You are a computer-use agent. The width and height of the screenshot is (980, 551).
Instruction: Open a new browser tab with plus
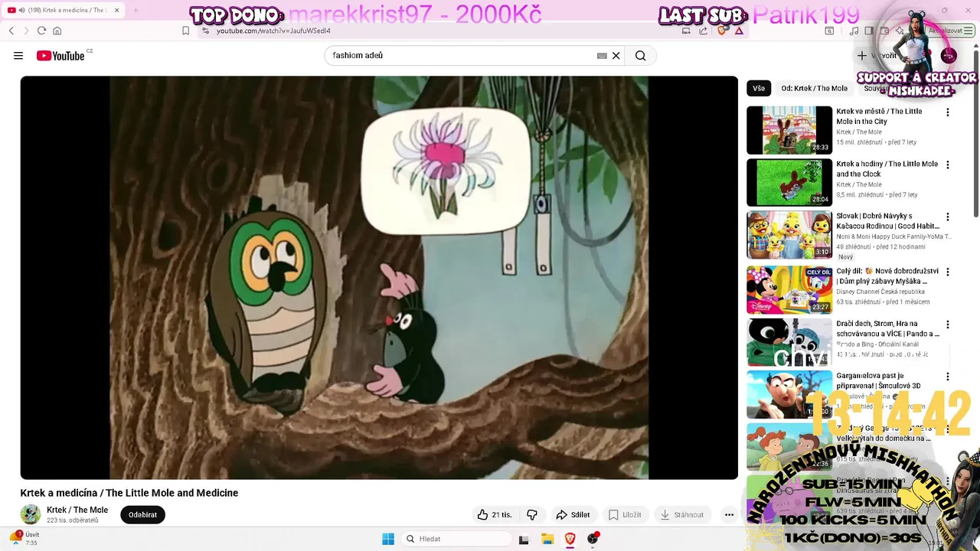click(x=136, y=10)
